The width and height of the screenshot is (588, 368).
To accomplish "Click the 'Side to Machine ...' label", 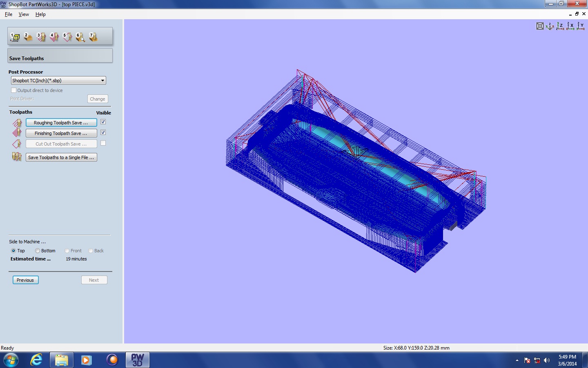I will pyautogui.click(x=27, y=242).
